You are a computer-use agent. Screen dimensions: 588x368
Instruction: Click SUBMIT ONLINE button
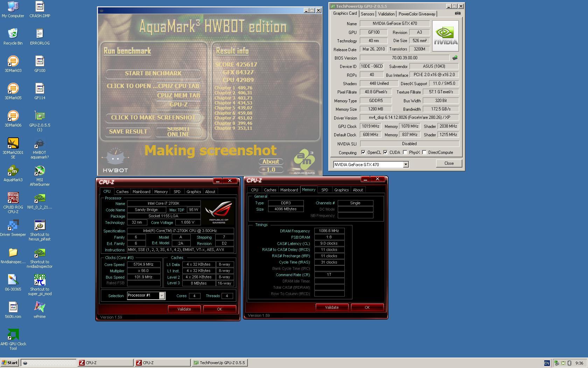(178, 131)
